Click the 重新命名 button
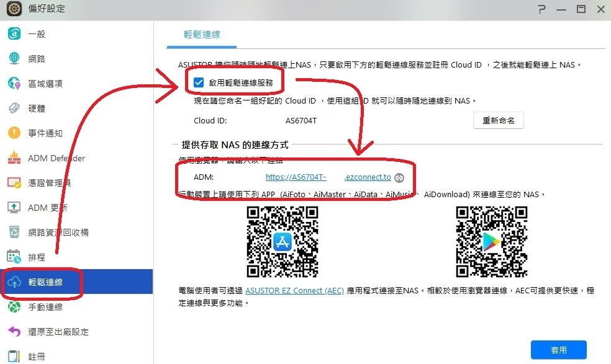Image resolution: width=611 pixels, height=364 pixels. point(499,121)
